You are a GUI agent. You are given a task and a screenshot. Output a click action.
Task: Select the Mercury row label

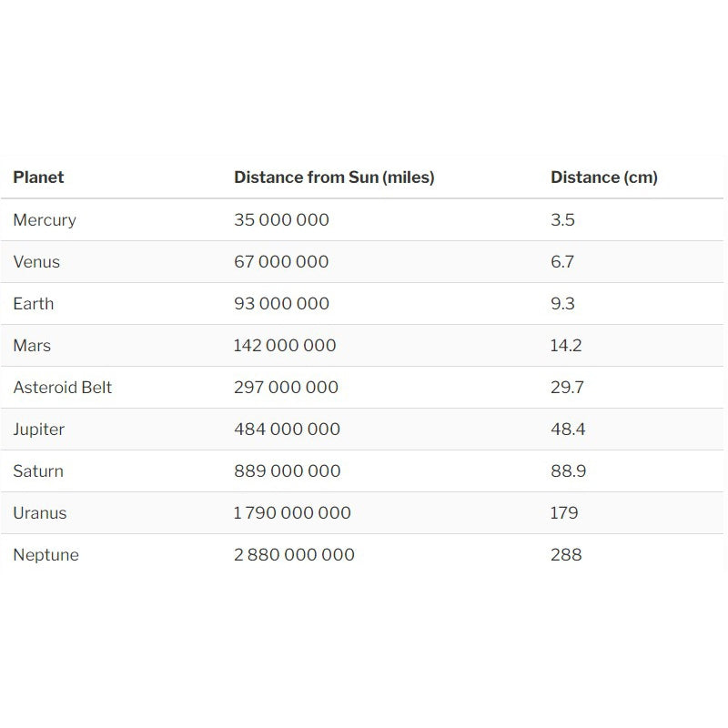(x=45, y=220)
